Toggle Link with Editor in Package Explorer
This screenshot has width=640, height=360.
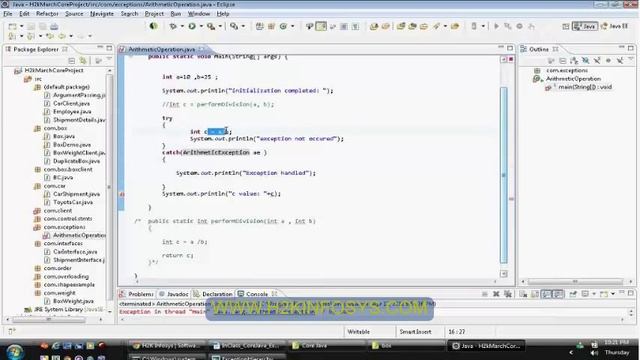pyautogui.click(x=84, y=61)
